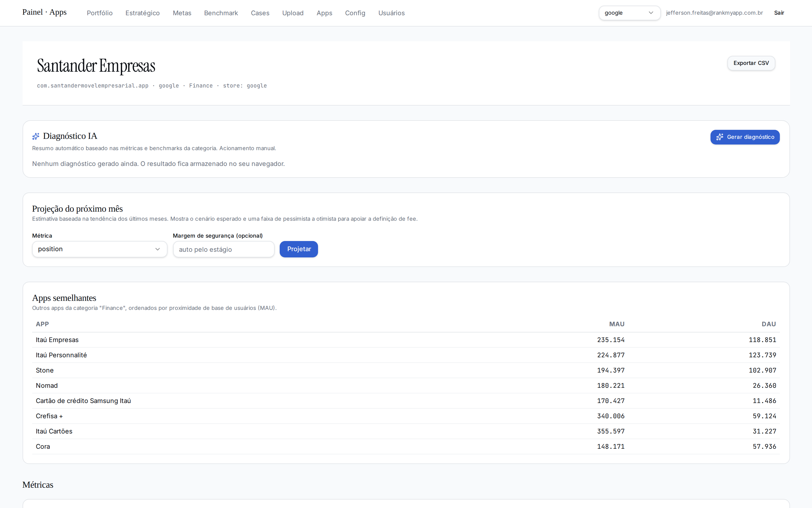Click the sparkle icon beside Diagnóstico IA heading
This screenshot has height=508, width=812.
coord(36,136)
